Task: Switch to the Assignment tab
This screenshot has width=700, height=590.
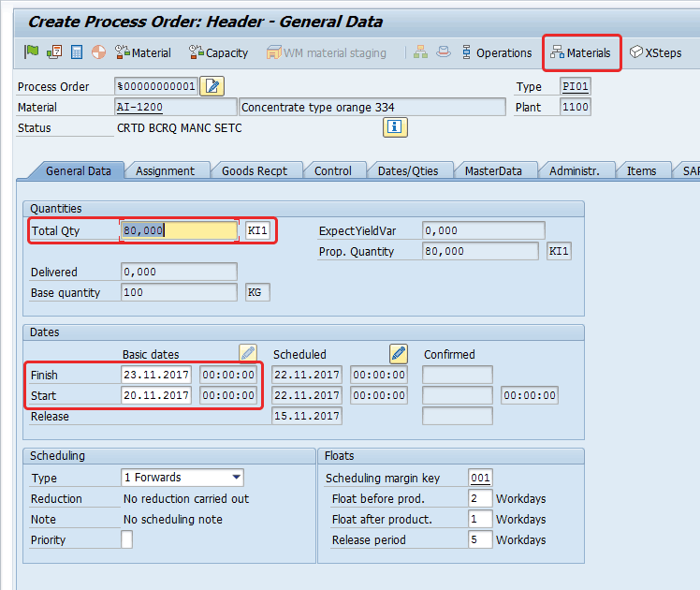Action: click(165, 170)
